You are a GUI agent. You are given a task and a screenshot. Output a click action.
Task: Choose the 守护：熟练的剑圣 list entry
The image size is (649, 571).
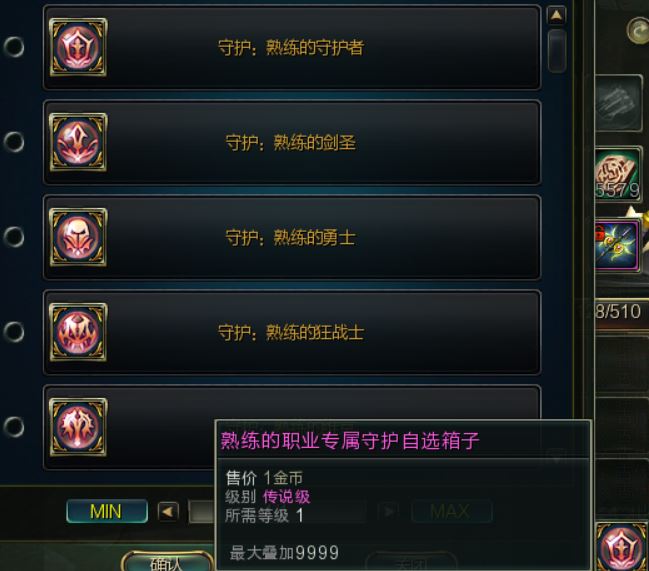click(x=292, y=142)
